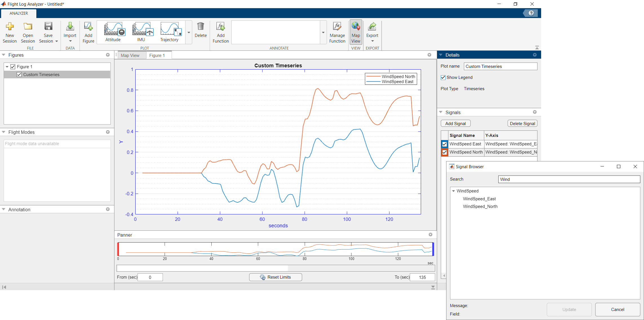Screen dimensions: 644x320
Task: Collapse the WindSpeed tree node
Action: pyautogui.click(x=453, y=191)
